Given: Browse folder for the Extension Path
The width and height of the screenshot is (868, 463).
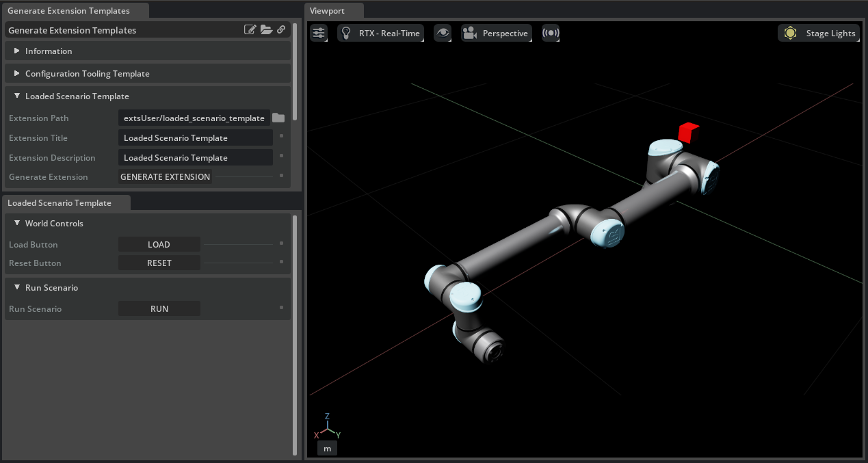Looking at the screenshot, I should tap(278, 118).
